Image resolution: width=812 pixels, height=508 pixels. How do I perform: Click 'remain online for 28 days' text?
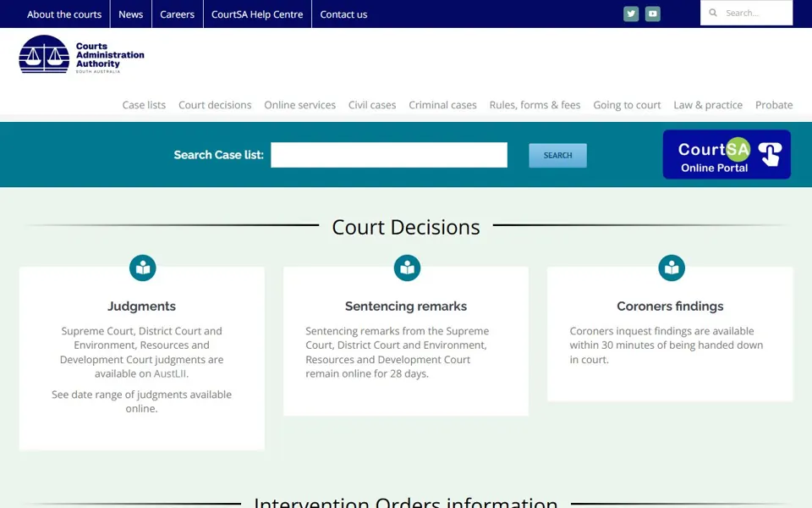[x=366, y=373]
